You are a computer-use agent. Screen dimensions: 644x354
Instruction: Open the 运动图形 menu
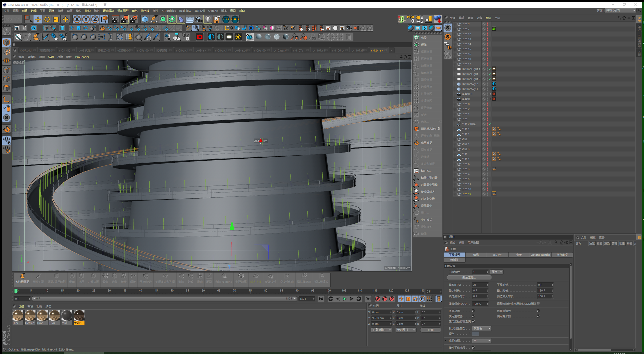click(123, 11)
